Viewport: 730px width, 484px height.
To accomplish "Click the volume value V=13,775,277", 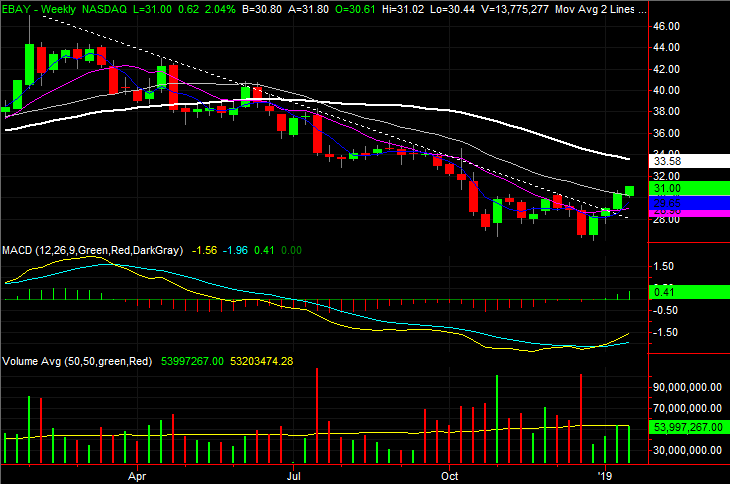I will point(515,9).
